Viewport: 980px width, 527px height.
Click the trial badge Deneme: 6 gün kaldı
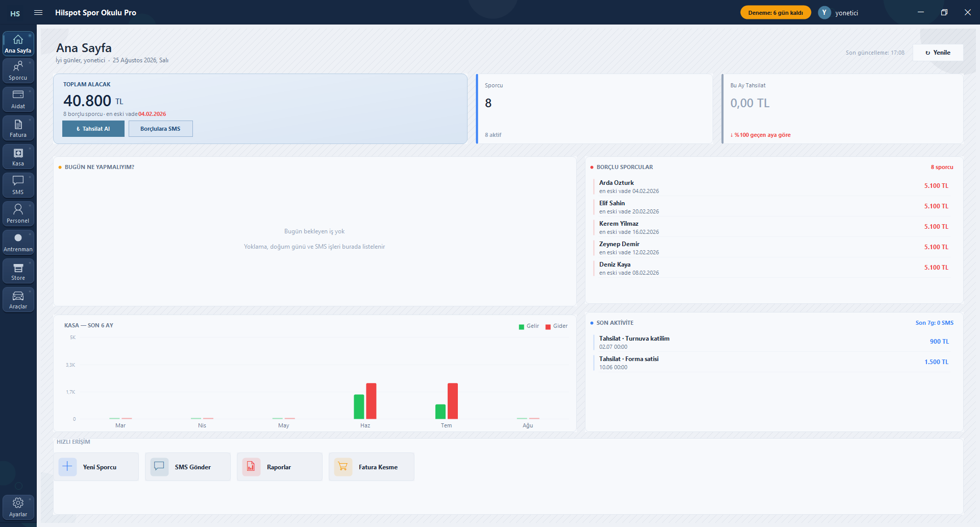click(x=776, y=13)
